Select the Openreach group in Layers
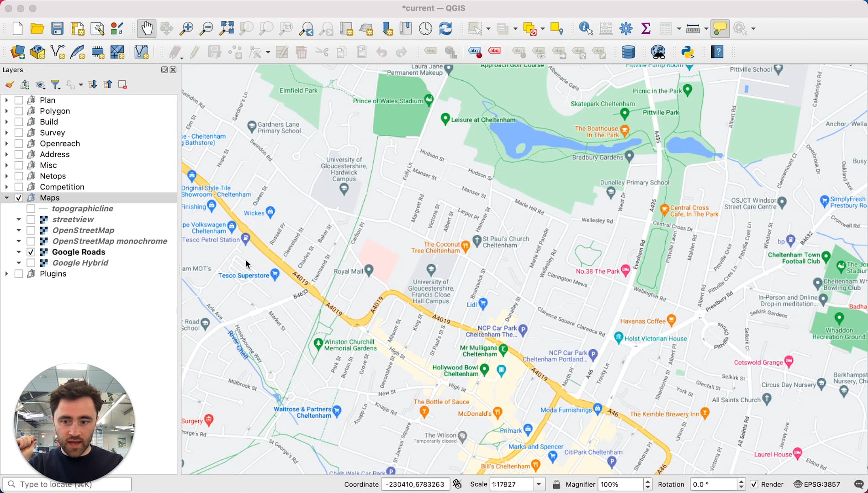 pos(60,143)
